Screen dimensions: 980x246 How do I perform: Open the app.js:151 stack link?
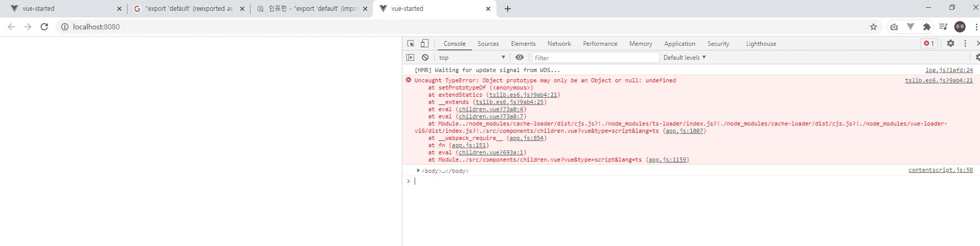click(469, 145)
